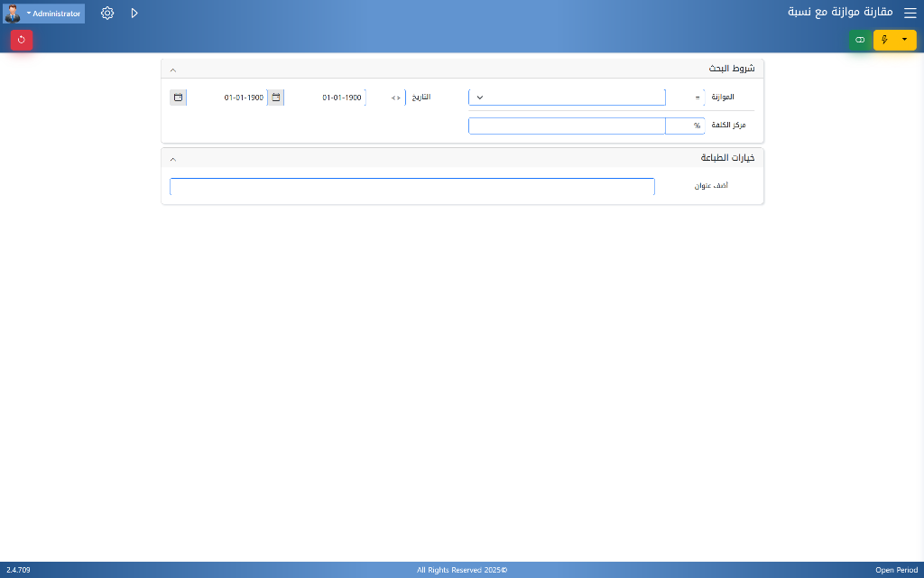The height and width of the screenshot is (578, 924).
Task: Open the leftmost calendar picker icon
Action: 178,97
